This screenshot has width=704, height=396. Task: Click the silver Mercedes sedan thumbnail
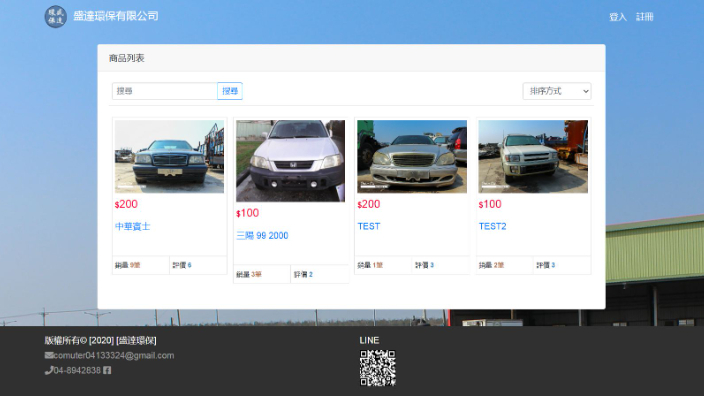click(412, 157)
